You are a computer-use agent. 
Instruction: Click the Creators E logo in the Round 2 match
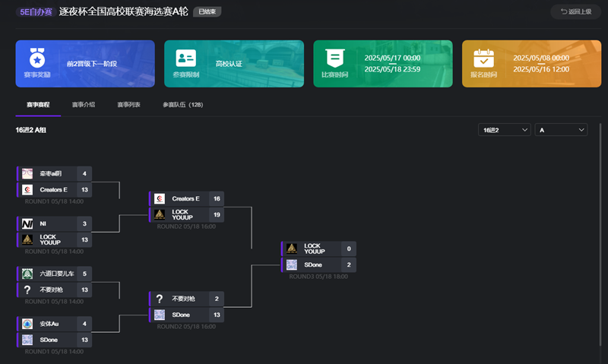click(160, 198)
